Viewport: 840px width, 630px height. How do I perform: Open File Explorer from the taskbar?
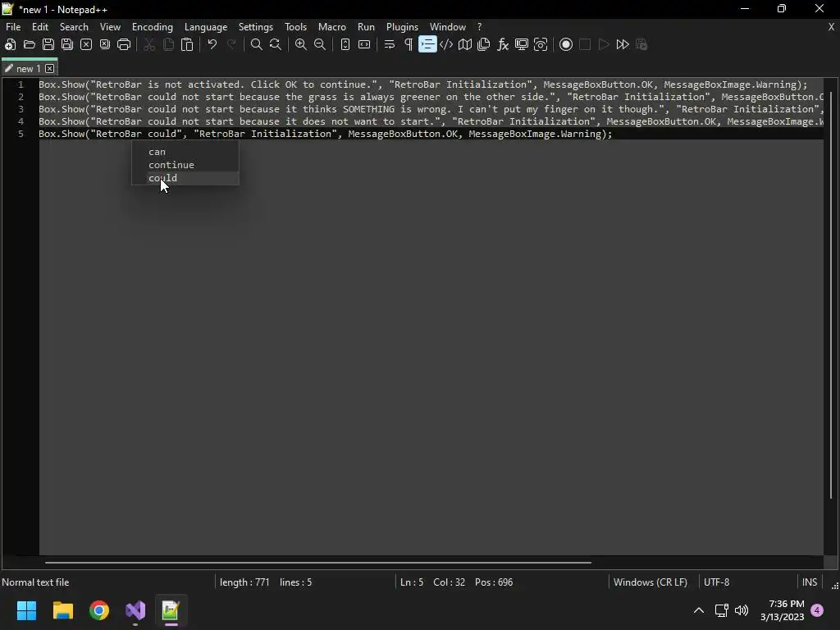click(x=62, y=610)
